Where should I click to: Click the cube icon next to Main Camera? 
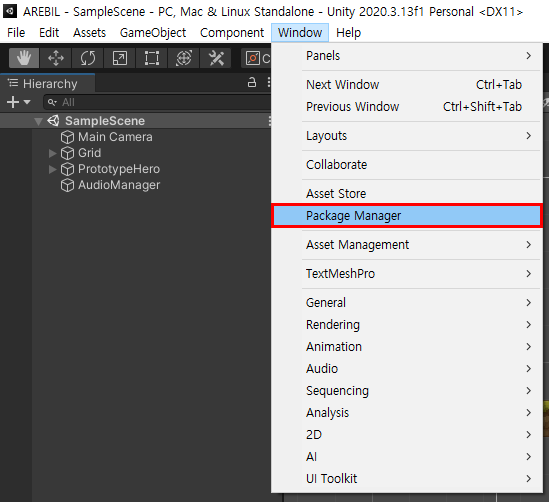click(67, 137)
